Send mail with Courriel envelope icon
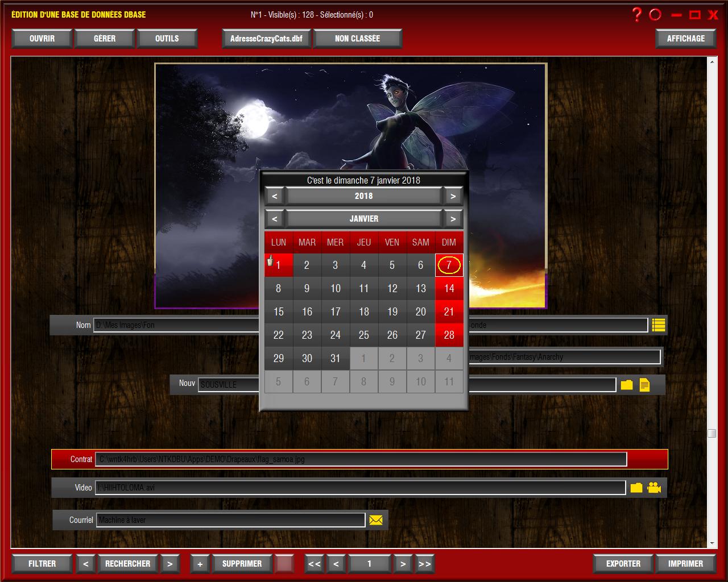Screen dimensions: 728x582 [x=376, y=520]
